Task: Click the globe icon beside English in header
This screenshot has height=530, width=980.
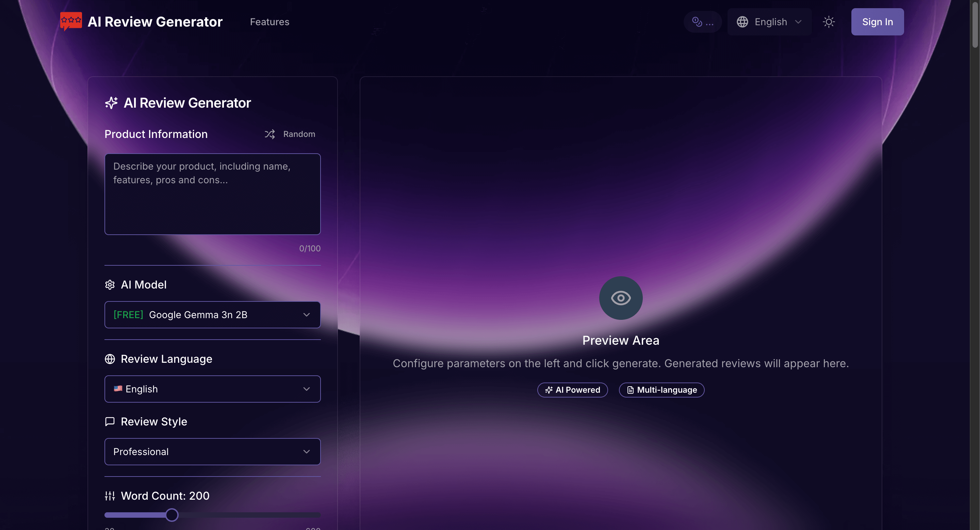Action: pos(742,22)
